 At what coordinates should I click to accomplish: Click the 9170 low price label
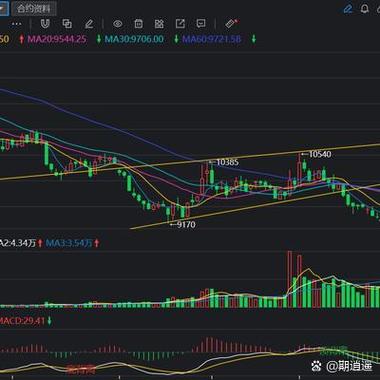(x=186, y=225)
